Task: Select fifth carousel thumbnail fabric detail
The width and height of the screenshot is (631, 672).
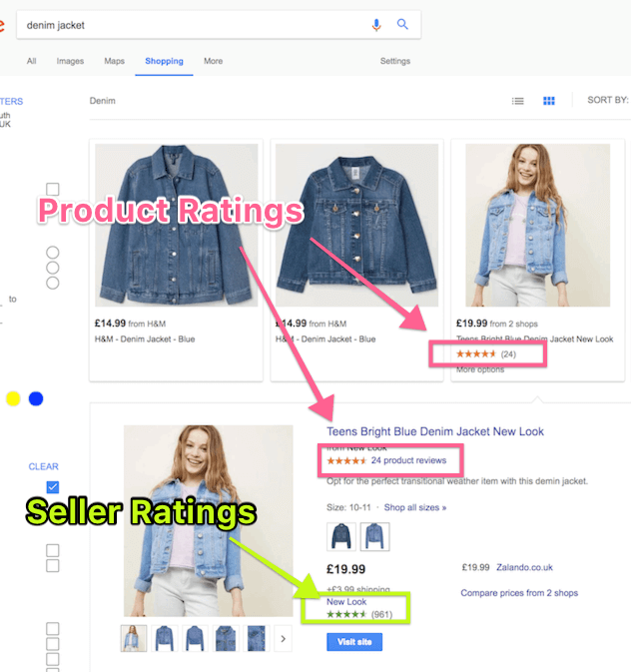Action: pyautogui.click(x=256, y=638)
